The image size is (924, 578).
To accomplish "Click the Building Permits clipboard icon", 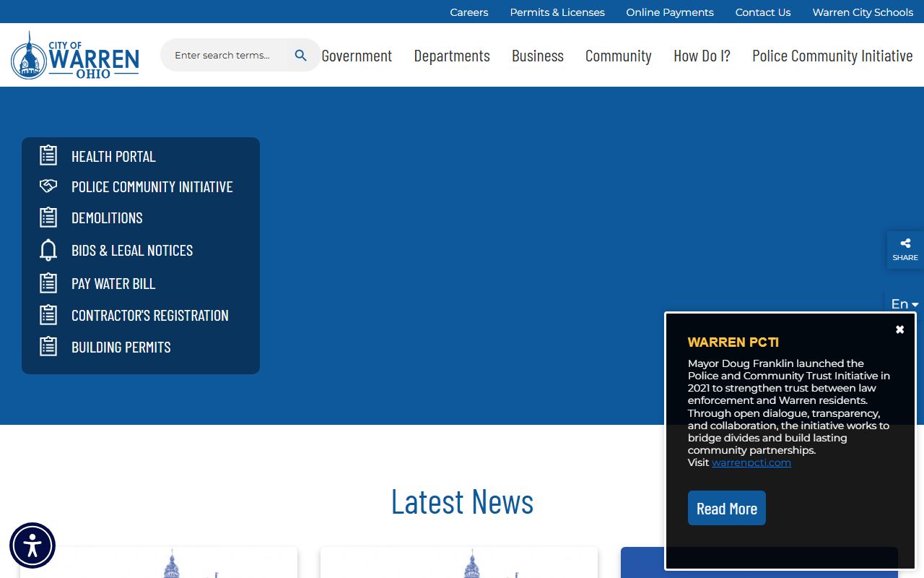I will click(x=48, y=347).
